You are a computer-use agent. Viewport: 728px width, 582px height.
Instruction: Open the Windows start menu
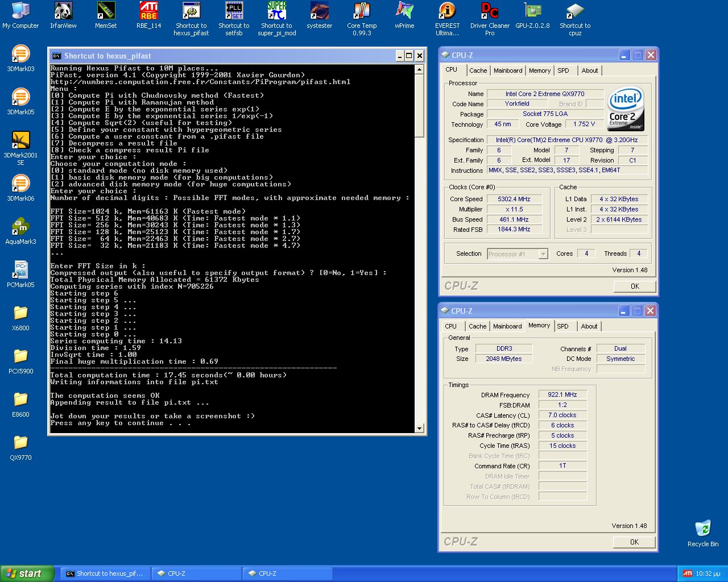pos(27,573)
